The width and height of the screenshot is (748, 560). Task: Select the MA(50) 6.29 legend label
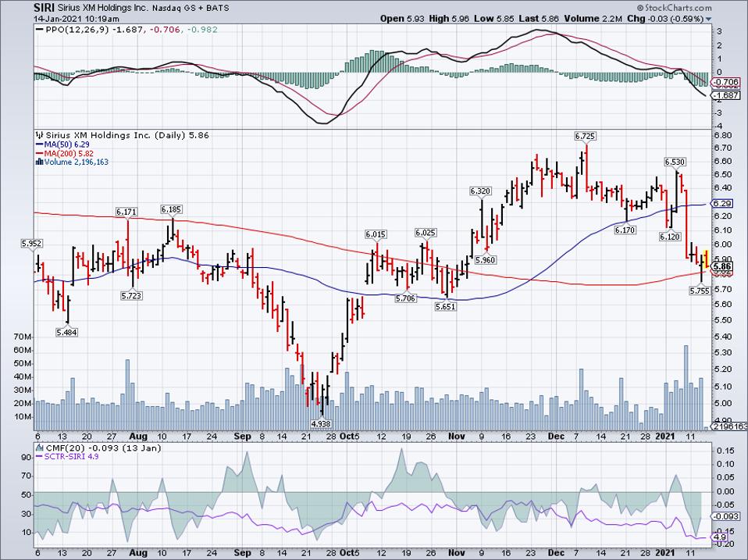pos(67,144)
